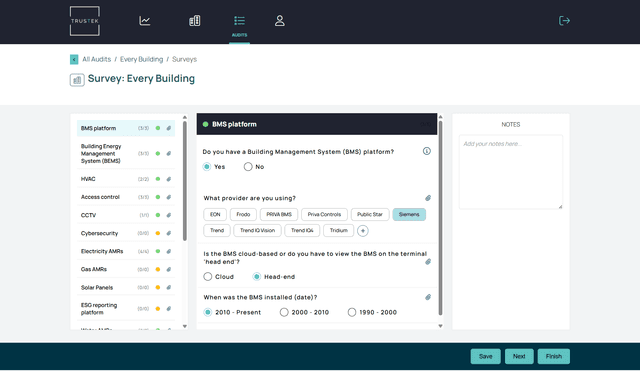Click the Trustek logo

(84, 21)
